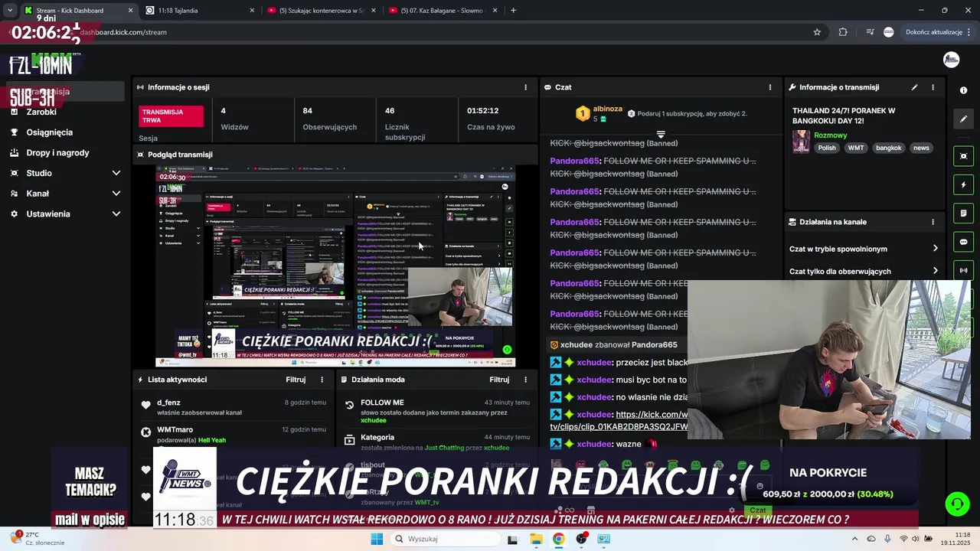This screenshot has height=551, width=980.
Task: Click the news tag
Action: [921, 148]
